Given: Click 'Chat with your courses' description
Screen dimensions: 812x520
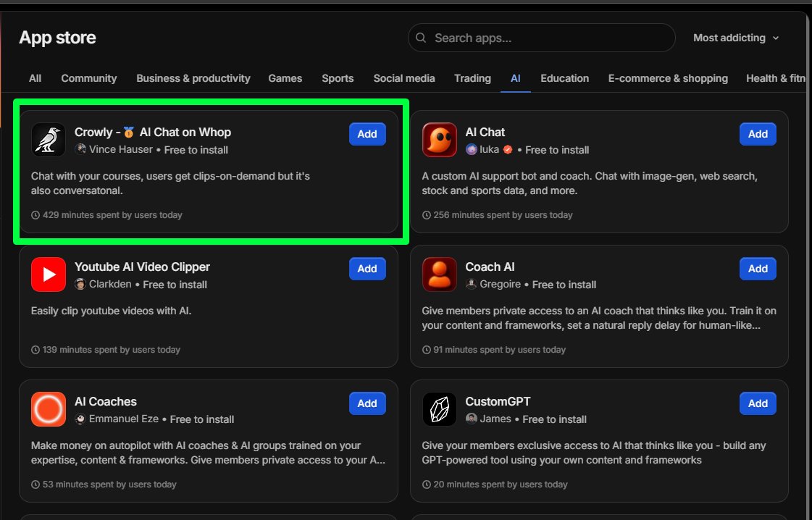Looking at the screenshot, I should pyautogui.click(x=170, y=183).
